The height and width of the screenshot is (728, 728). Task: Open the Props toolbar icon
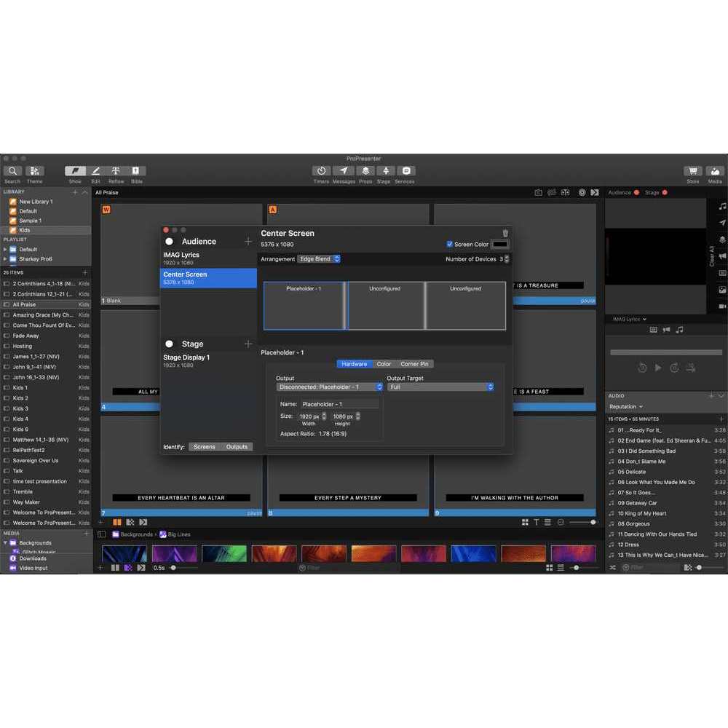(365, 171)
